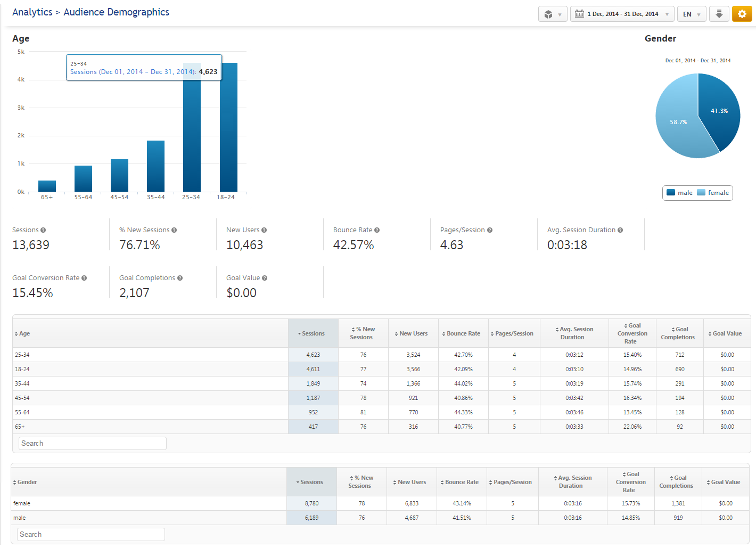
Task: Show help for Goal Conversion Rate
Action: [x=84, y=278]
